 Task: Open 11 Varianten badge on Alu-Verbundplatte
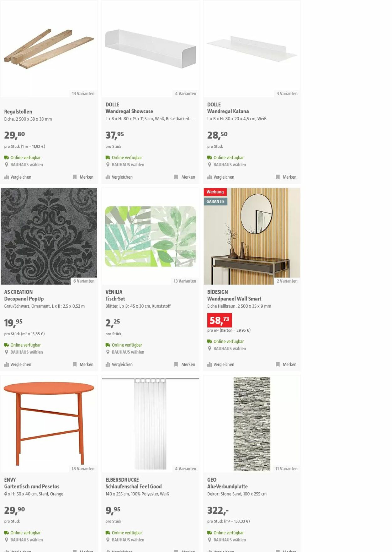pos(286,469)
